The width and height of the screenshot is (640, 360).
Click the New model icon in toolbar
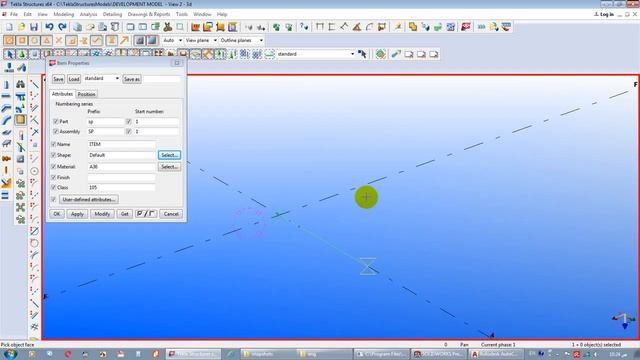[9, 27]
